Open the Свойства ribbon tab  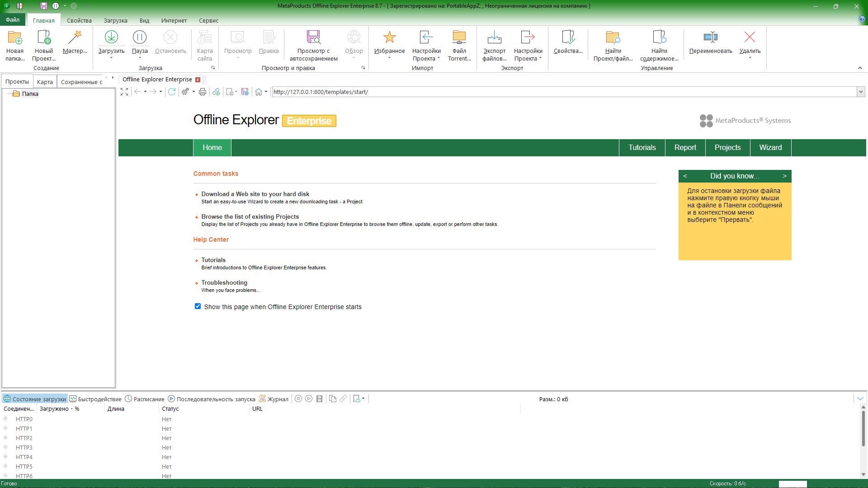pyautogui.click(x=79, y=20)
